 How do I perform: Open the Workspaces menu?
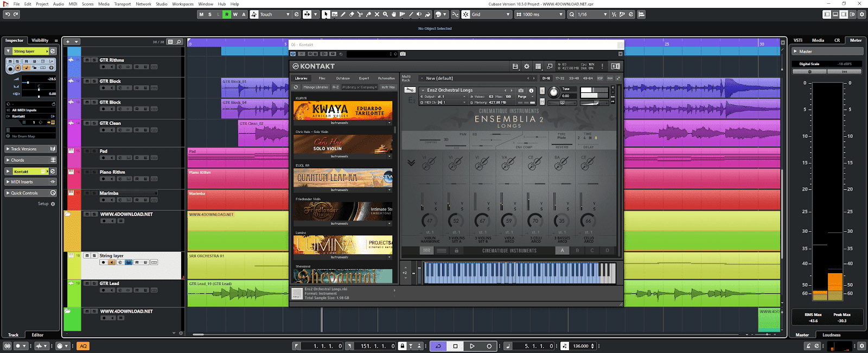click(x=183, y=4)
